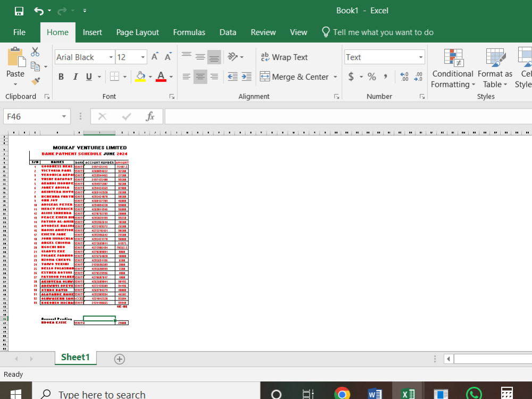Open the undo history dropdown arrow
532x399 pixels.
click(x=49, y=11)
